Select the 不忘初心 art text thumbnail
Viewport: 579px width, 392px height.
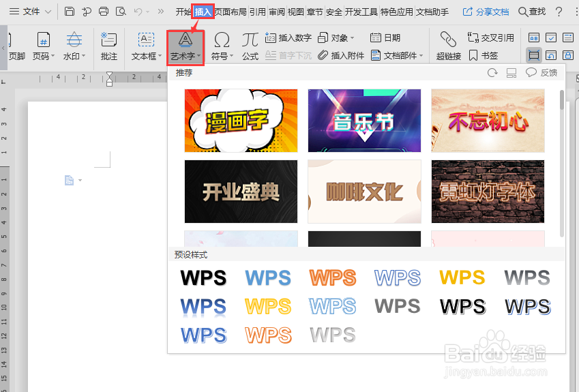[x=488, y=121]
